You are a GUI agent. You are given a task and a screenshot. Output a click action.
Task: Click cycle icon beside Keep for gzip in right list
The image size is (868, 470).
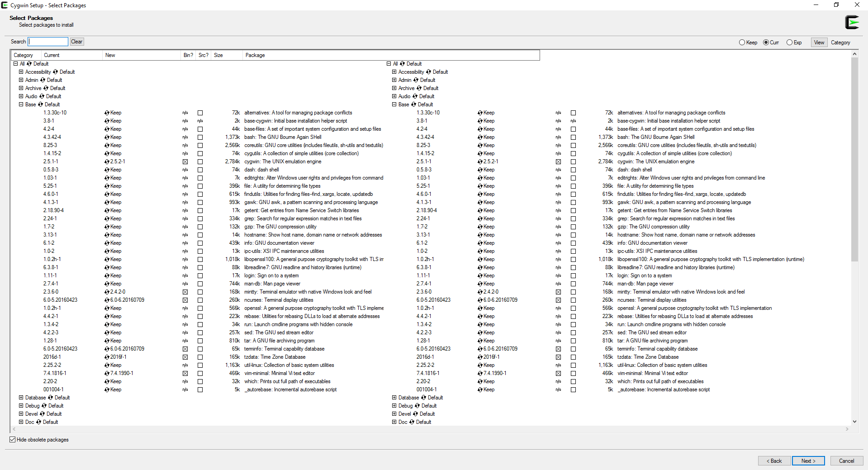click(480, 227)
